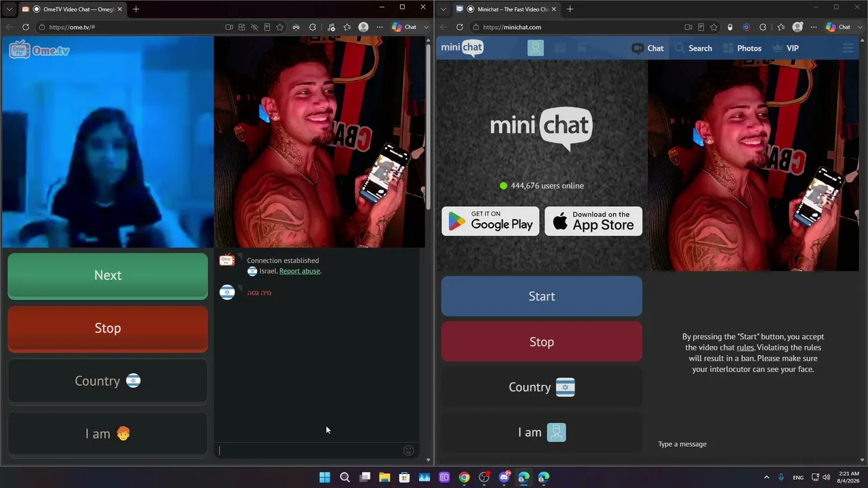The width and height of the screenshot is (868, 488).
Task: Open the camera permission icon in minichat.com address bar
Action: point(688,27)
